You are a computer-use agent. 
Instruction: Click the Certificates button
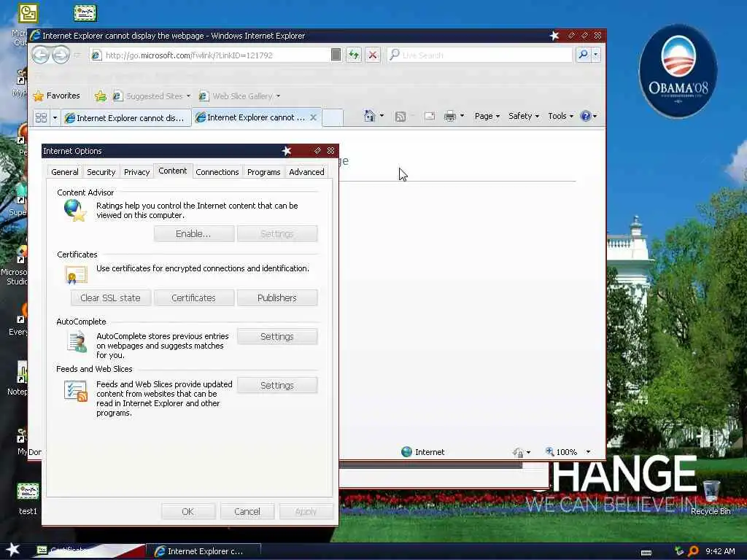193,298
